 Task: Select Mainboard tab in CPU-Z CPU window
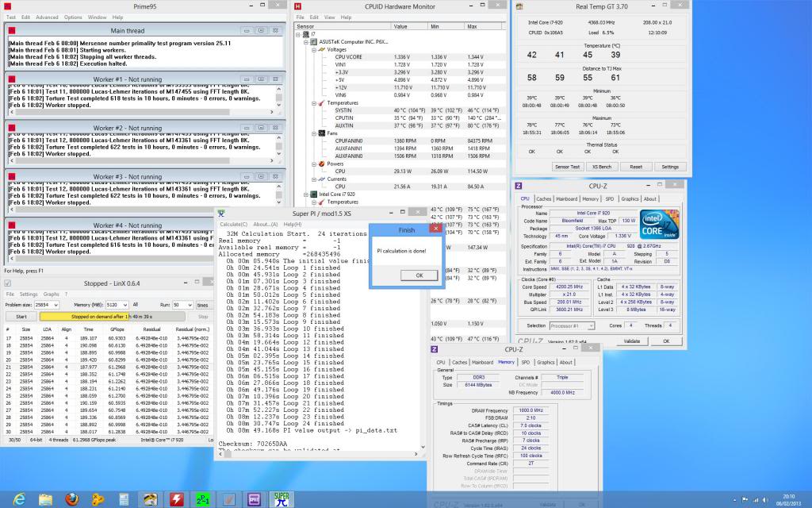pyautogui.click(x=566, y=198)
